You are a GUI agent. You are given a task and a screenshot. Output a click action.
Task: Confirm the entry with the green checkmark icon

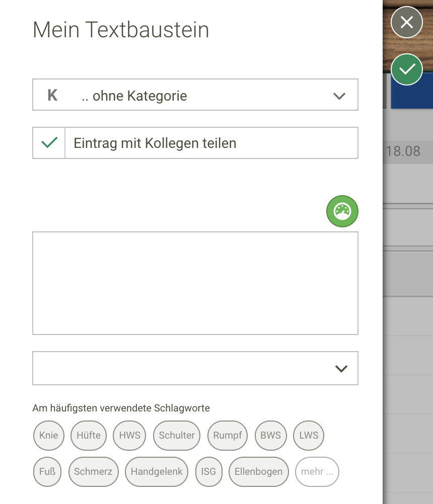(x=407, y=69)
